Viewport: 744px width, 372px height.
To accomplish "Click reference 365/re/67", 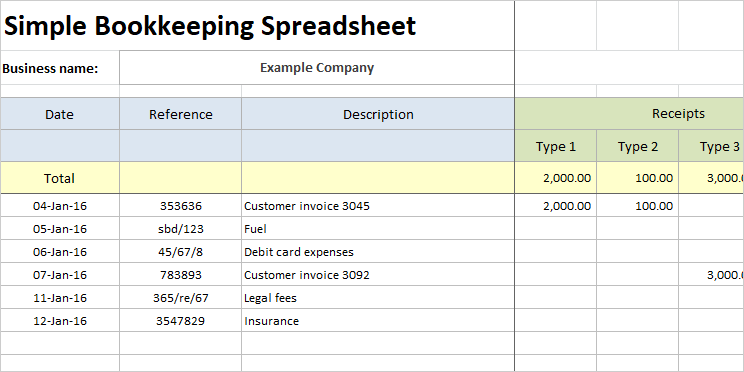I will pyautogui.click(x=180, y=298).
